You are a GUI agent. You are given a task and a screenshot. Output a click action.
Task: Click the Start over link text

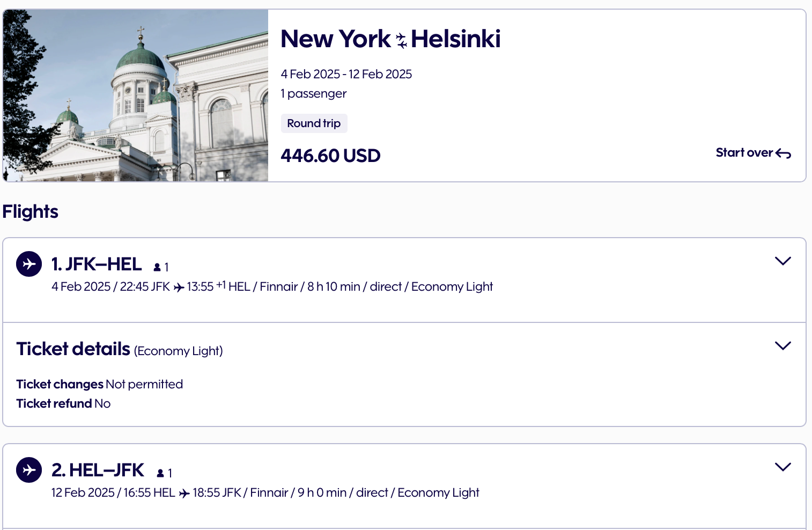(744, 153)
